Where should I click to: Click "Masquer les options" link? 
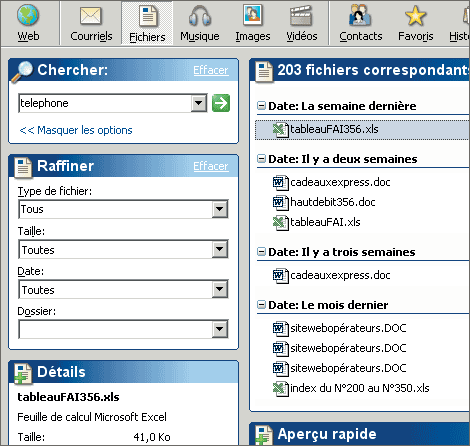[76, 130]
